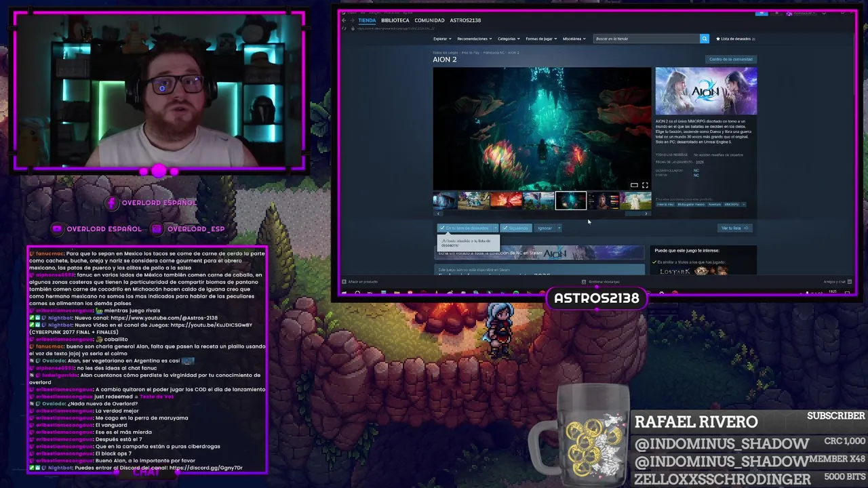Click the Lost Ark similar game logo
The height and width of the screenshot is (488, 868).
pyautogui.click(x=675, y=271)
